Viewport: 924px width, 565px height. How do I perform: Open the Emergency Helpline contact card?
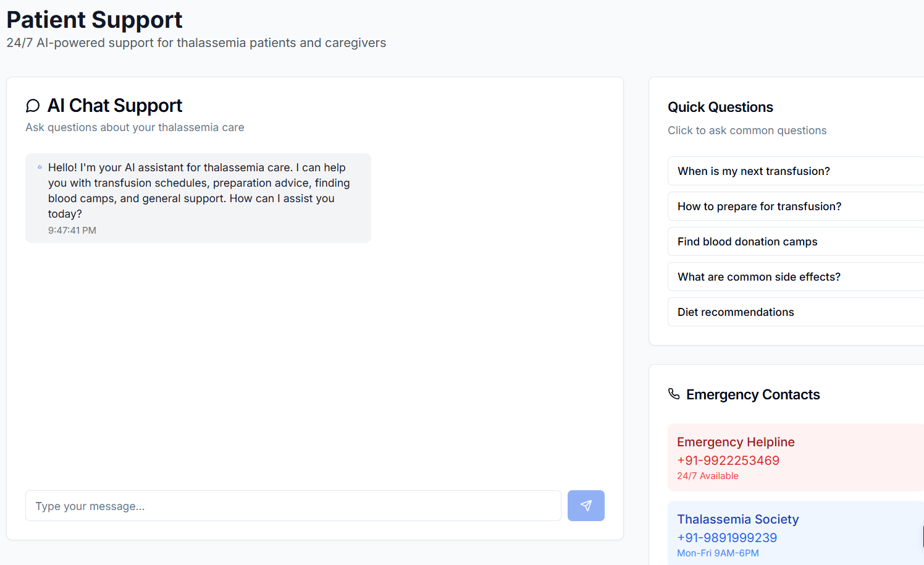(x=796, y=457)
